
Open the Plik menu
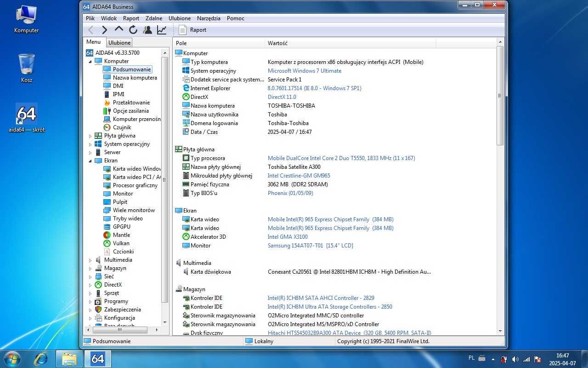point(90,18)
